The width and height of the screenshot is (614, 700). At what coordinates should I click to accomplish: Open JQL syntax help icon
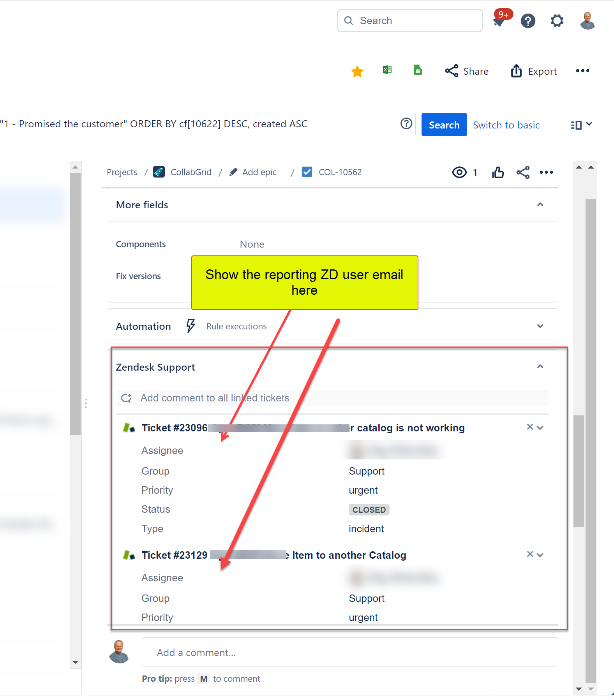pos(406,123)
